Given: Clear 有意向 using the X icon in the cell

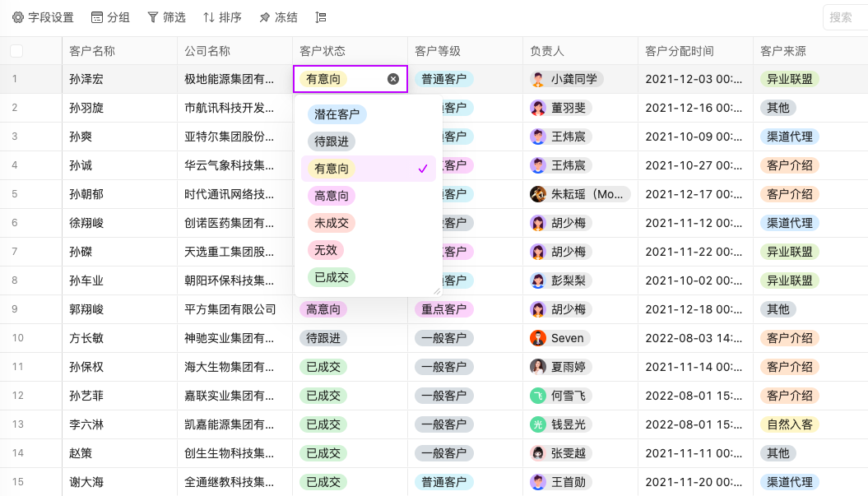Looking at the screenshot, I should coord(393,79).
